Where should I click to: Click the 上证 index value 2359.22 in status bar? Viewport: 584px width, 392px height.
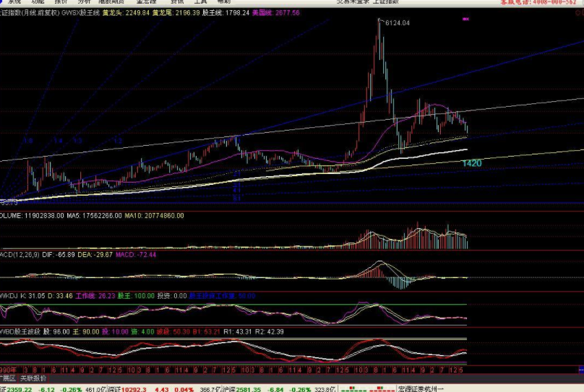pyautogui.click(x=20, y=389)
